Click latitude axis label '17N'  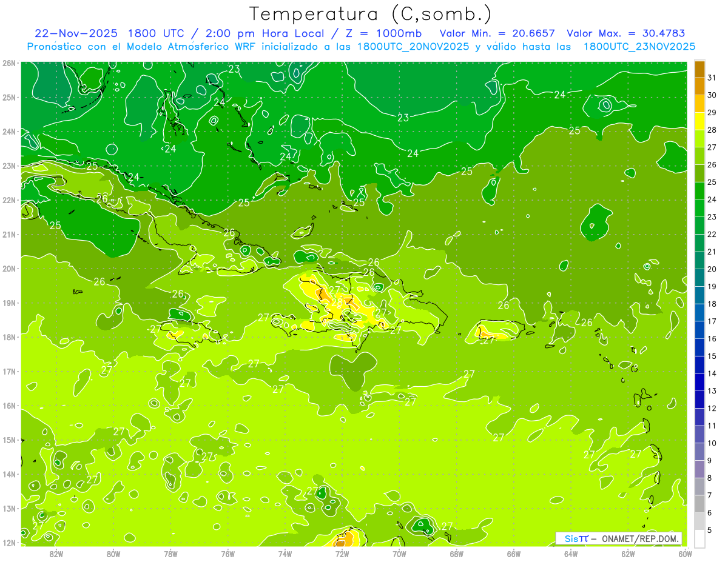(8, 371)
